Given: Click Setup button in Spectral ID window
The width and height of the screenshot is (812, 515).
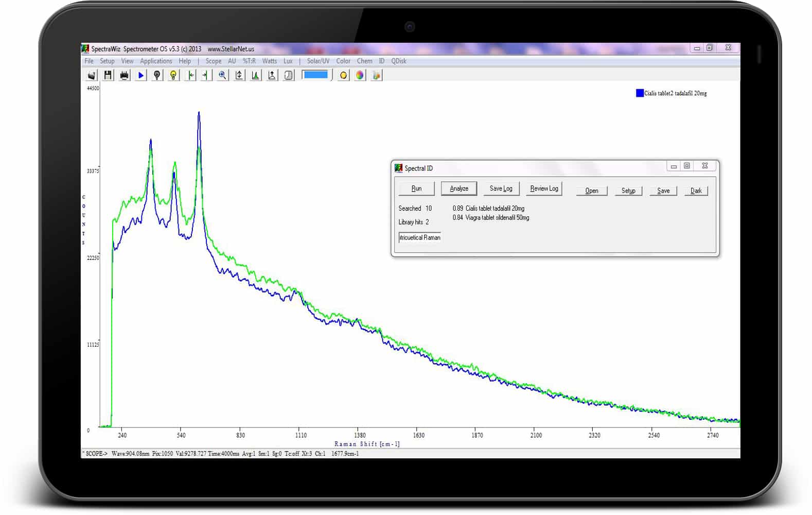Looking at the screenshot, I should point(628,191).
